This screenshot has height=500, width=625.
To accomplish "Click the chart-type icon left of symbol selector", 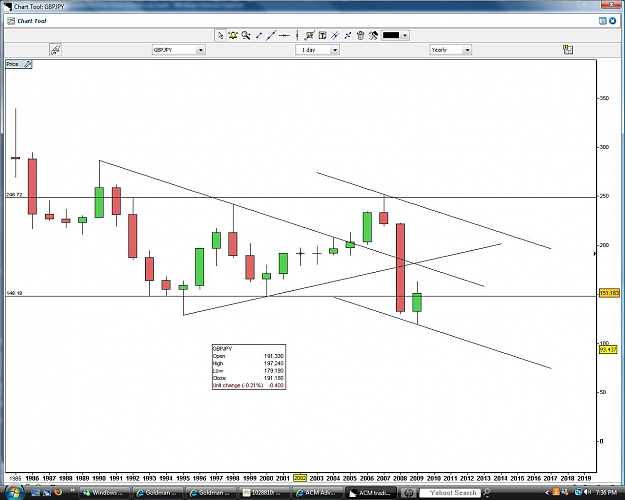I will 55,50.
